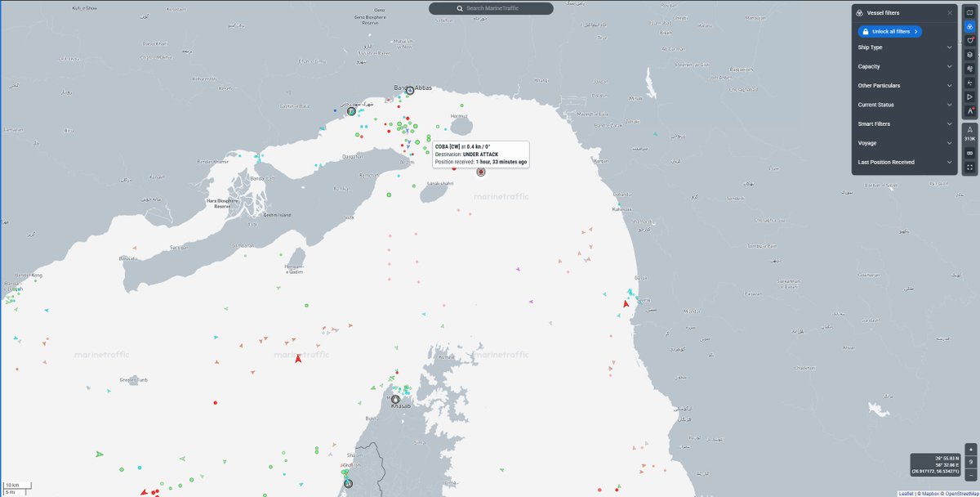Select the large red vessel arrow near Greater Tunb

[299, 358]
